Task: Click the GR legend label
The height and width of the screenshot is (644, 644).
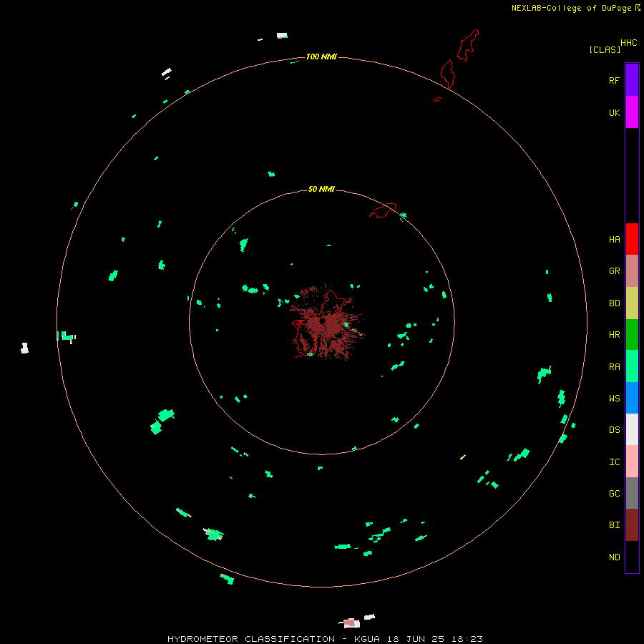Action: pyautogui.click(x=614, y=271)
